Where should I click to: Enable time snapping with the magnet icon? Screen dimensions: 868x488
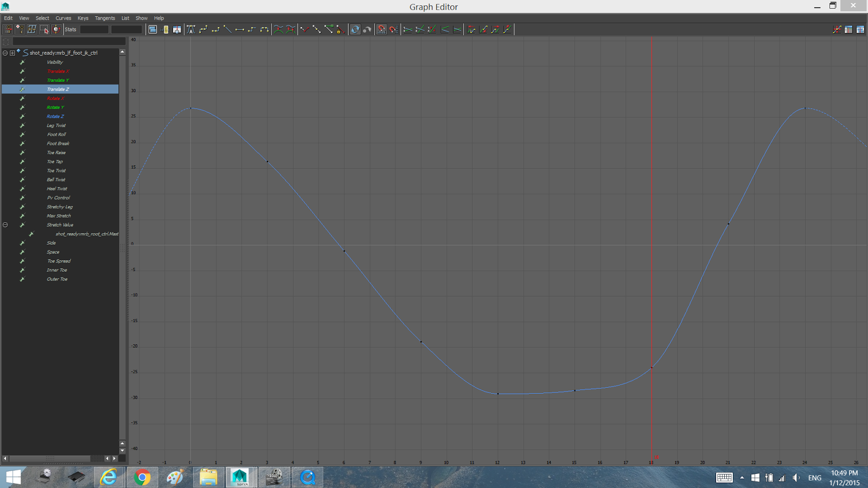click(381, 29)
